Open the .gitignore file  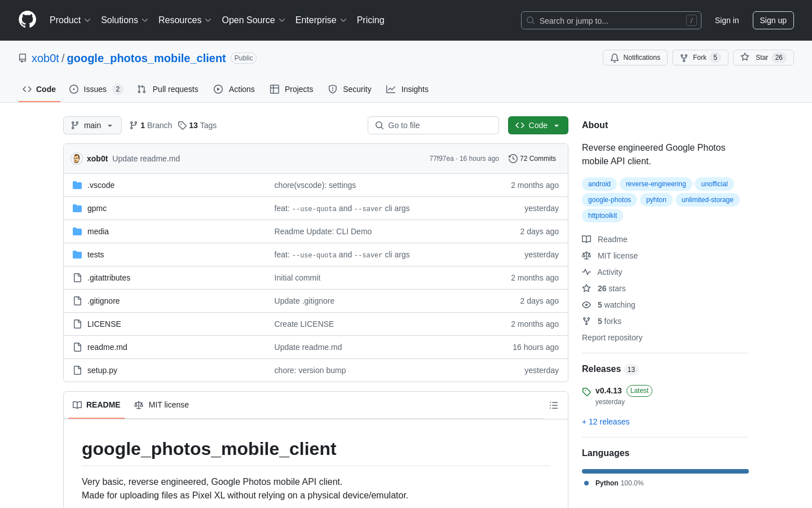pyautogui.click(x=104, y=301)
